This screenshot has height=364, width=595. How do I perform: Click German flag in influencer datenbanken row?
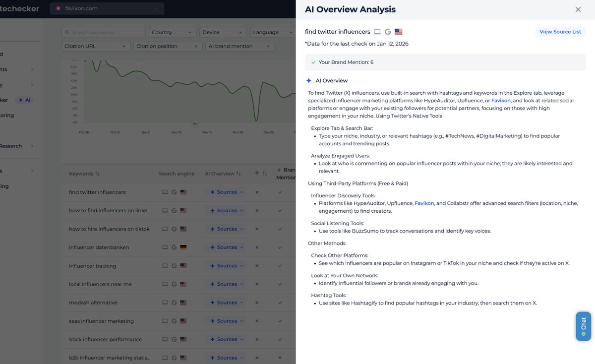(x=183, y=247)
